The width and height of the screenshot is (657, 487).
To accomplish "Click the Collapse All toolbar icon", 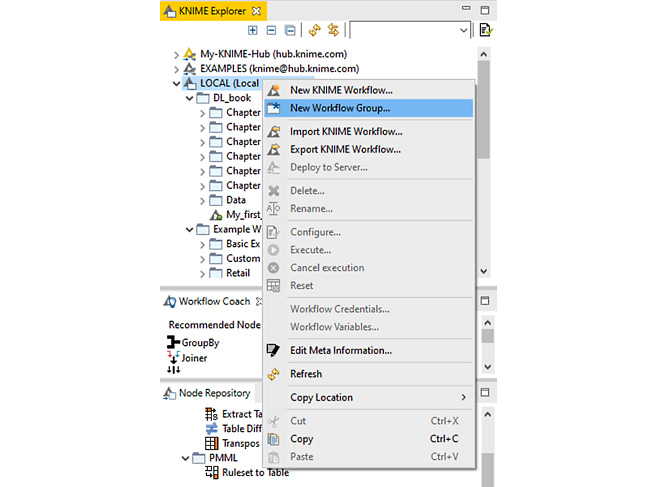I will (x=290, y=30).
